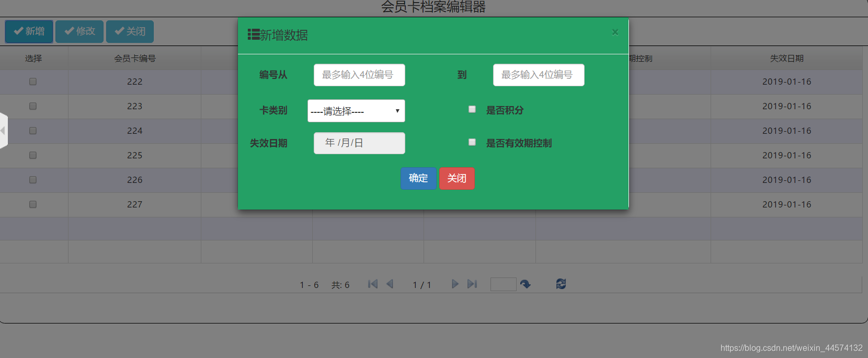Refresh the table with reload icon

[x=561, y=284]
